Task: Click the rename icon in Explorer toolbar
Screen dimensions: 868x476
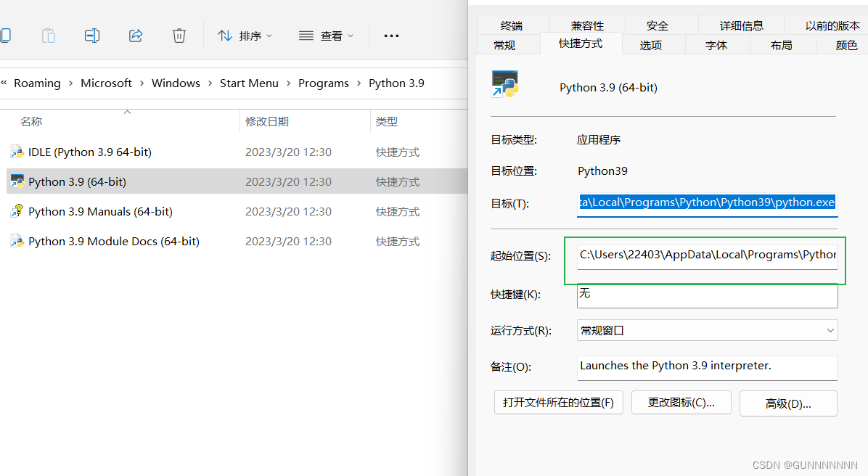Action: [92, 36]
